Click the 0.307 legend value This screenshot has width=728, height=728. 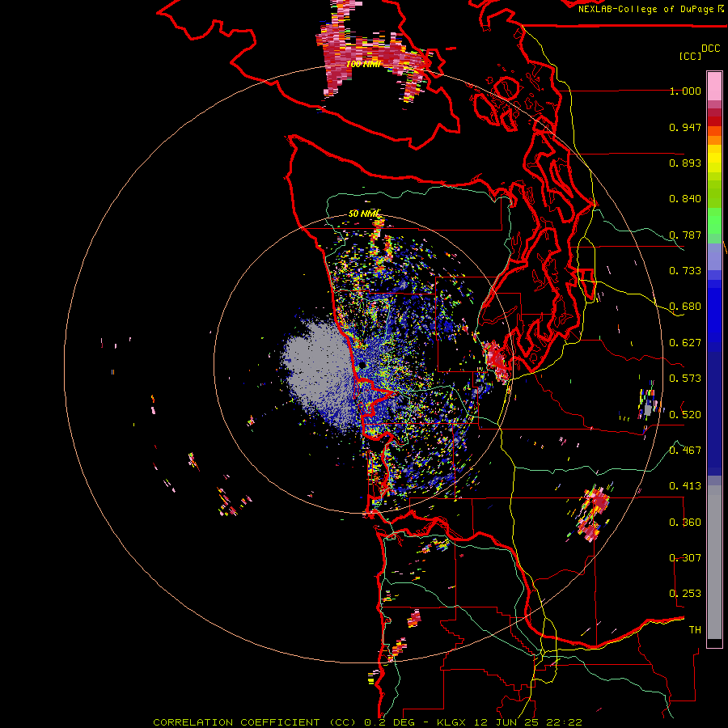[685, 558]
